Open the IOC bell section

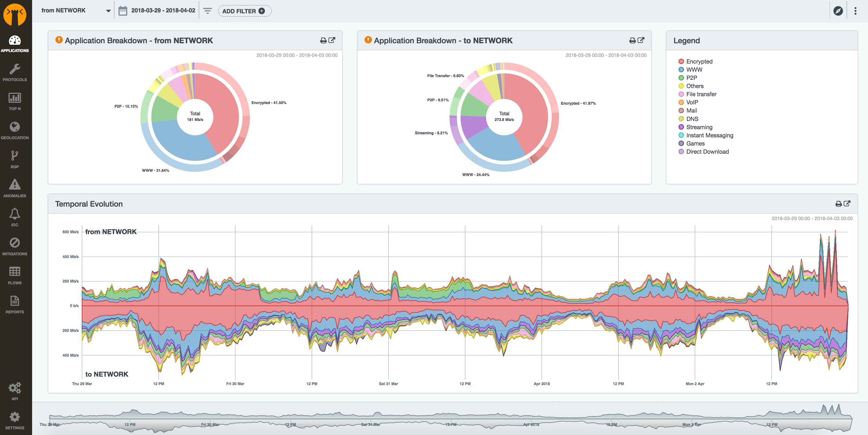(x=15, y=217)
